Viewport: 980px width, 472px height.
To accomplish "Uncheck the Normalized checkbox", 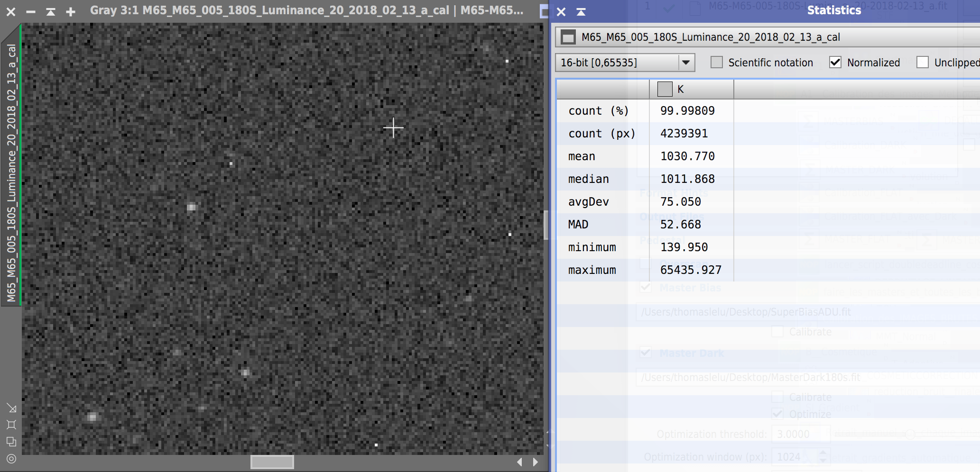I will tap(835, 63).
